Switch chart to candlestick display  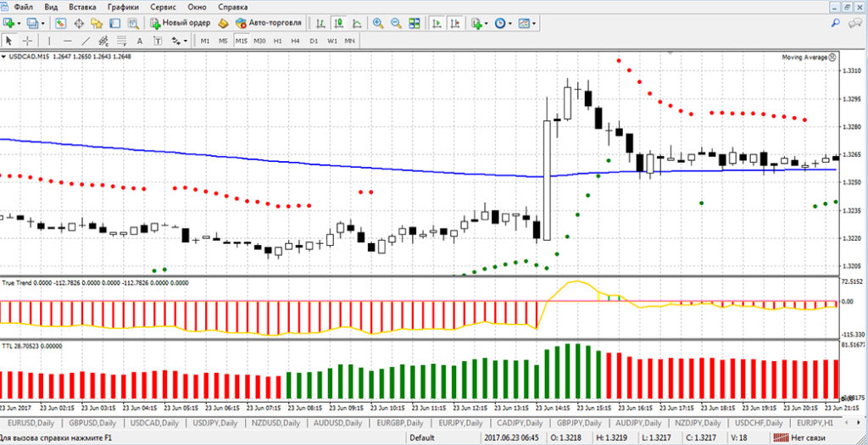pos(337,23)
